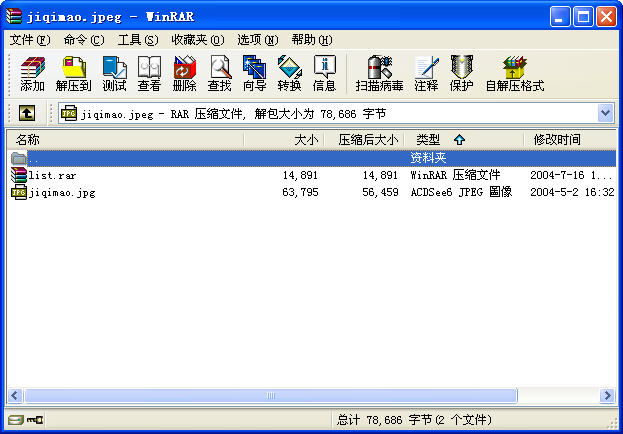Image resolution: width=623 pixels, height=434 pixels.
Task: Select the jiqimao.jpg file entry
Action: click(62, 192)
